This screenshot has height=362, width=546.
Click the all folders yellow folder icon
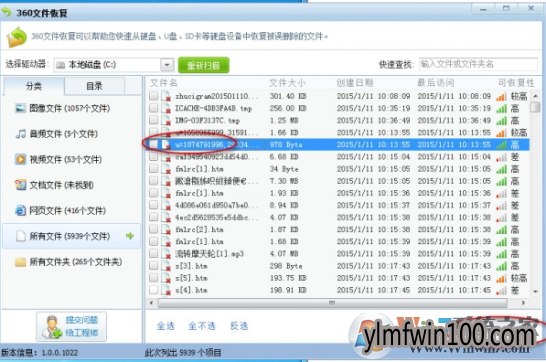(x=20, y=262)
